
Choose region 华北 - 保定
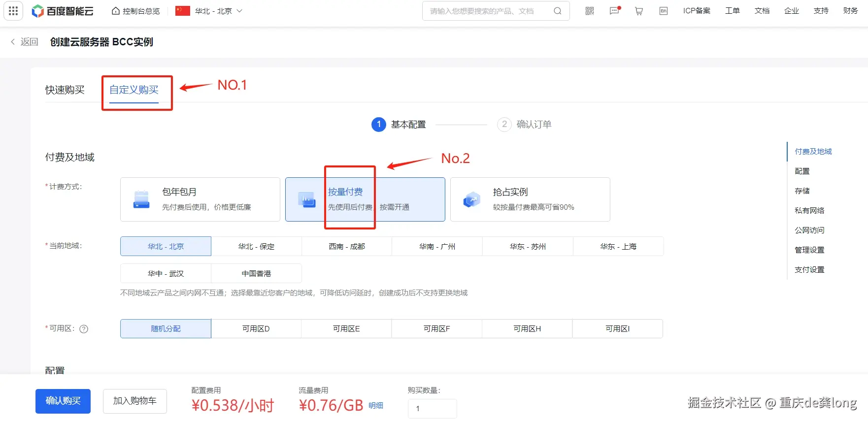point(256,246)
